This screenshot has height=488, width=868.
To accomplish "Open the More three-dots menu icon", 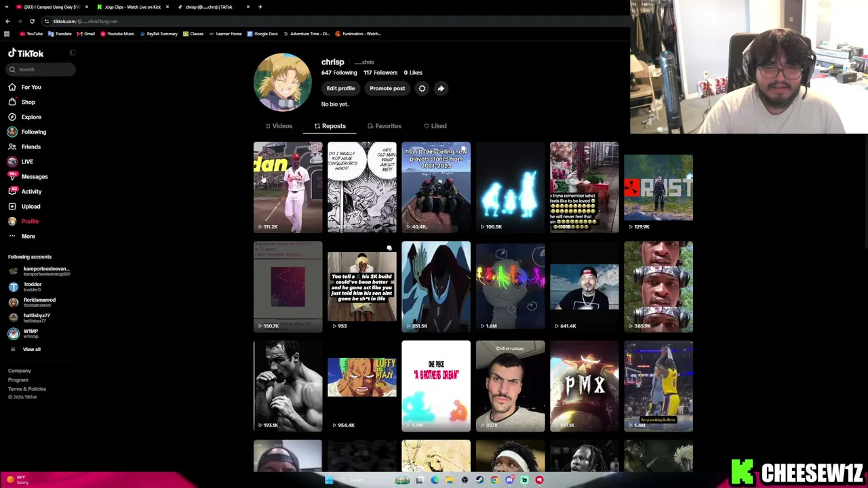I will point(12,236).
